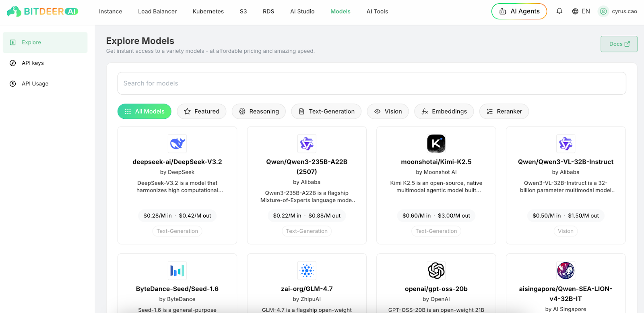The image size is (644, 313).
Task: Click the Explore Models heading
Action: coord(140,41)
